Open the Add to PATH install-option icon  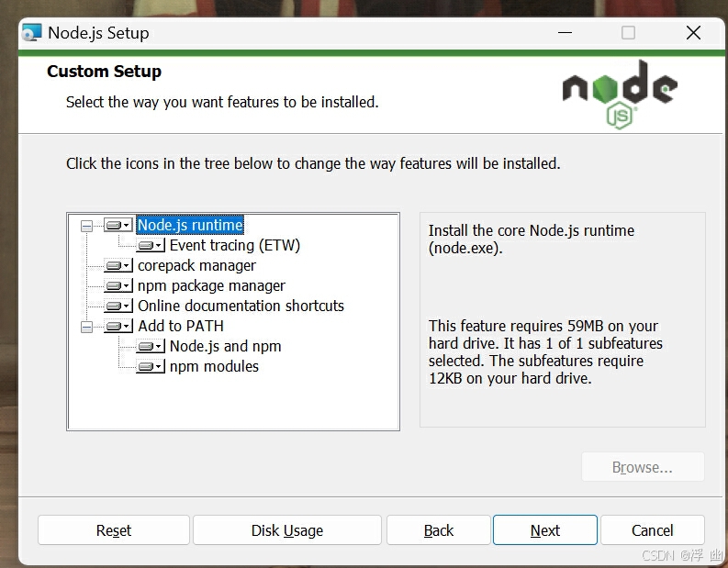coord(118,326)
